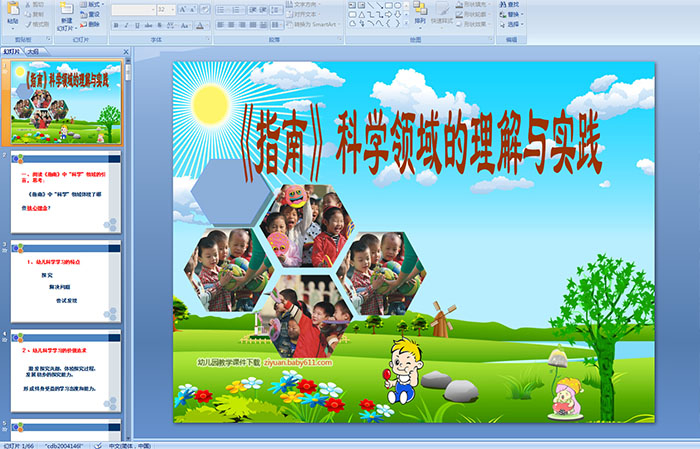Click decrease list level indent icon

coord(253,9)
